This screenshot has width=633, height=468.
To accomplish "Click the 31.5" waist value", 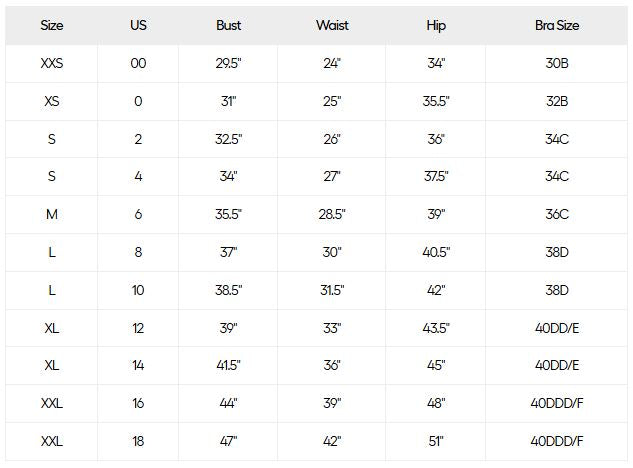I will pyautogui.click(x=332, y=290).
